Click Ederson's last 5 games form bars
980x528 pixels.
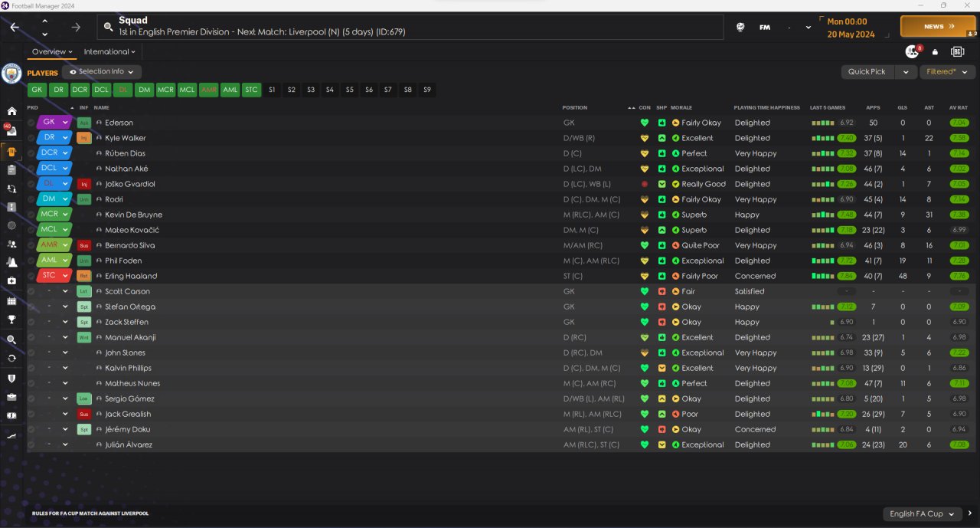[824, 123]
